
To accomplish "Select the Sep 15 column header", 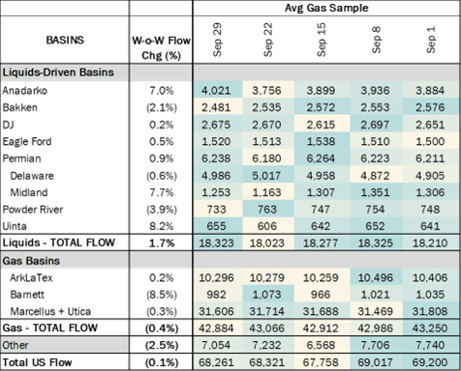I will pyautogui.click(x=321, y=40).
